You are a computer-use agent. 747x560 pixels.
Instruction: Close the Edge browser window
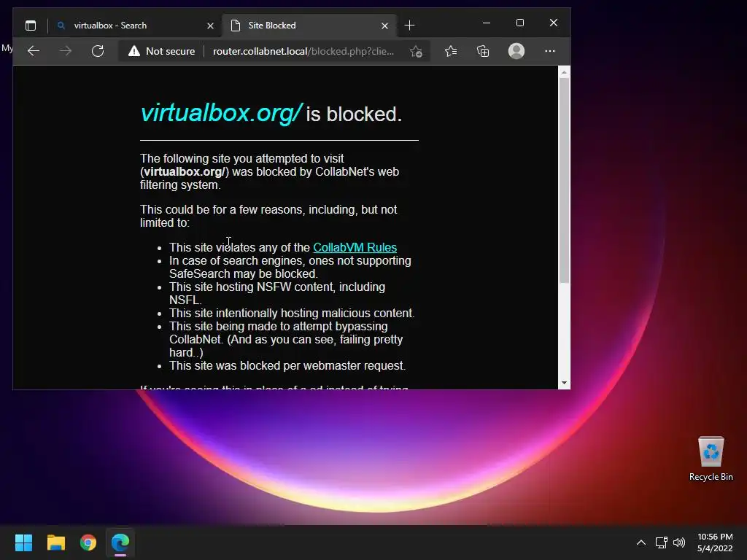click(x=554, y=23)
